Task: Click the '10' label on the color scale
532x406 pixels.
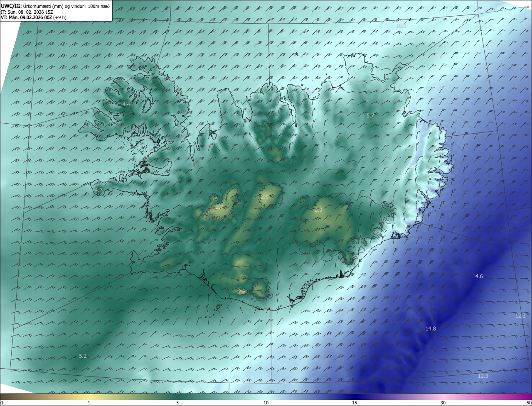Action: [266, 403]
